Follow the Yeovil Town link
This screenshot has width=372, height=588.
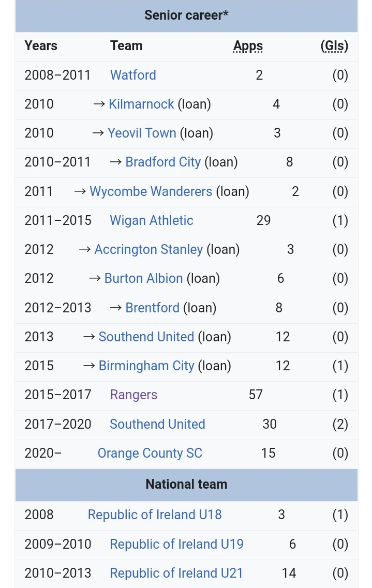[x=142, y=133]
